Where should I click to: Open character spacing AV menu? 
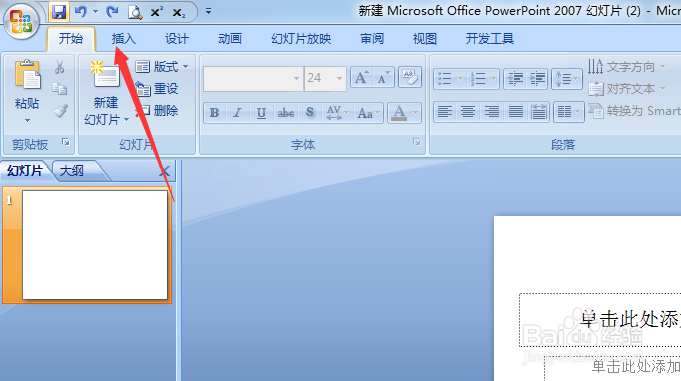(x=337, y=113)
